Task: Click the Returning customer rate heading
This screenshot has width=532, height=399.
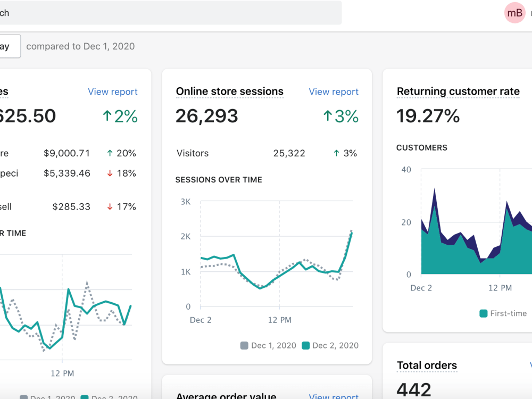Action: [x=458, y=92]
